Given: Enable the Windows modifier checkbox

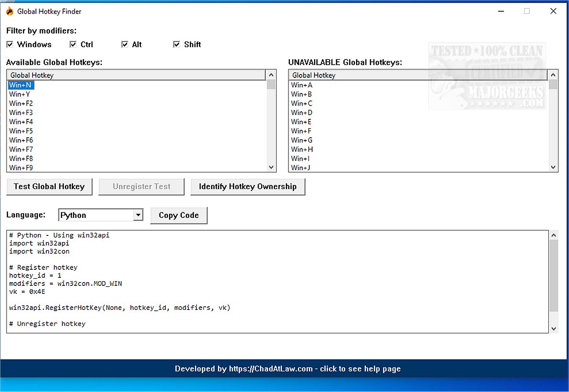Looking at the screenshot, I should pyautogui.click(x=10, y=44).
